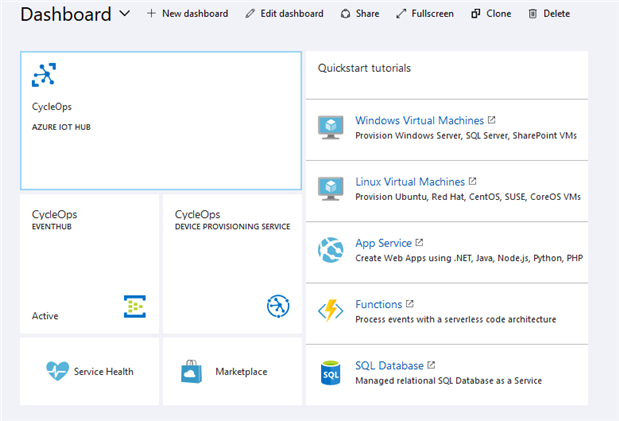Create a new dashboard
Viewport: 619px width, 421px height.
(187, 14)
